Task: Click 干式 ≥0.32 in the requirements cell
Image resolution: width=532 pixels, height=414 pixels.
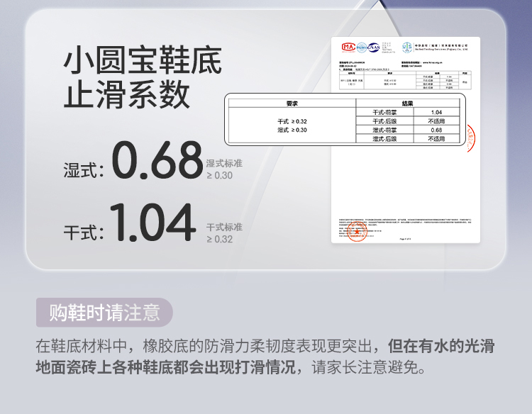Action: pos(292,121)
